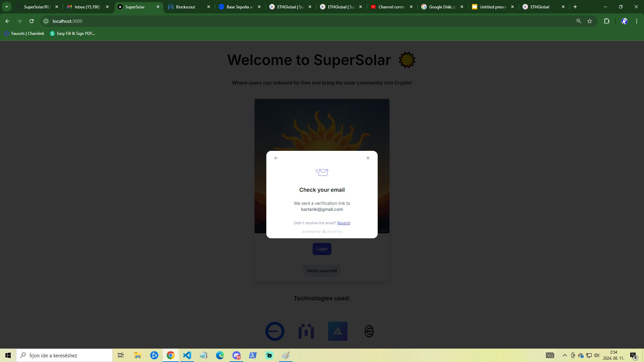Screen dimensions: 644x362
Task: Open Task View on the taskbar
Action: (121, 355)
